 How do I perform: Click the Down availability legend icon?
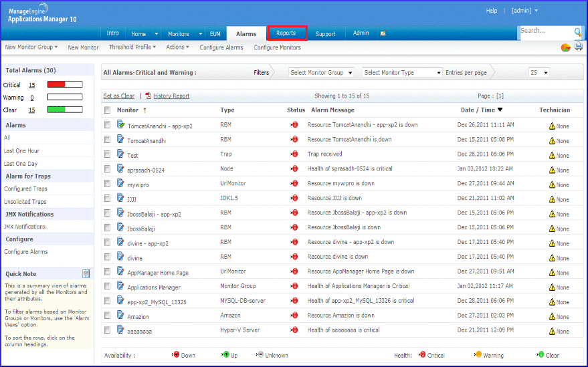pos(176,354)
